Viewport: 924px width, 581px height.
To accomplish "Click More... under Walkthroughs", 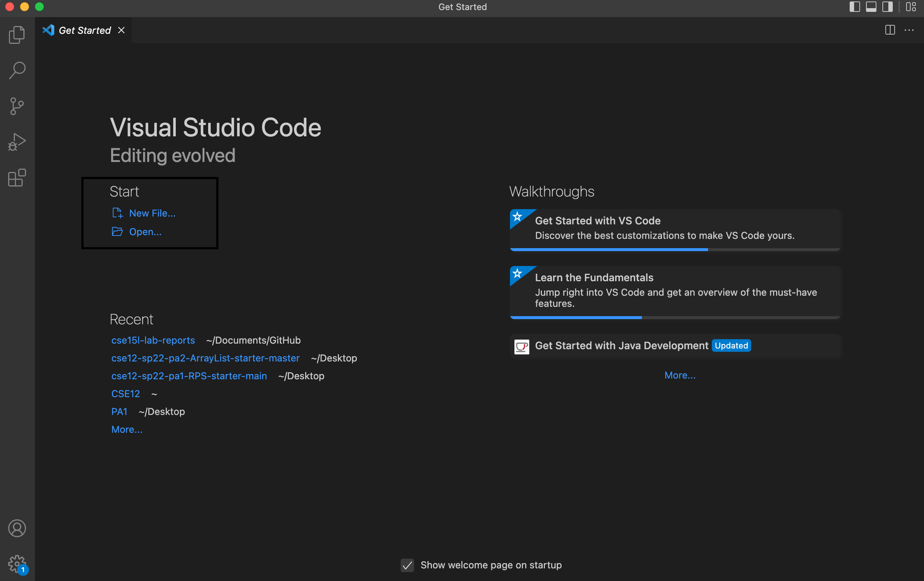I will (680, 375).
